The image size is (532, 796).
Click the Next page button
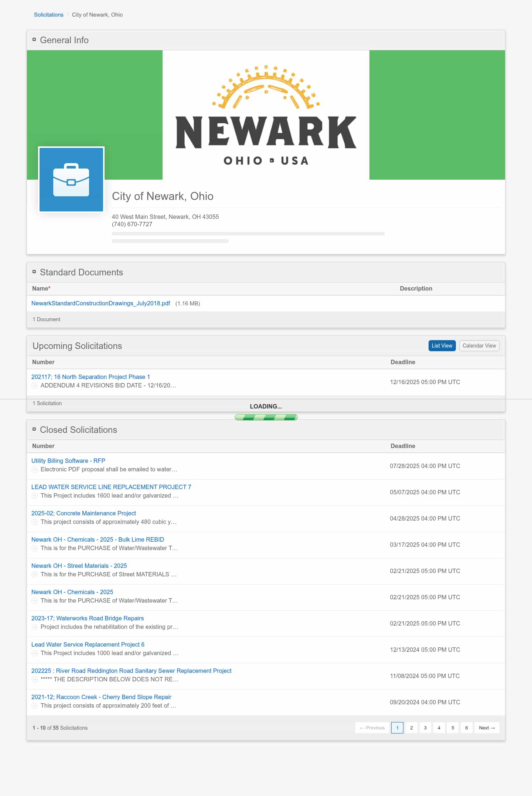[487, 728]
